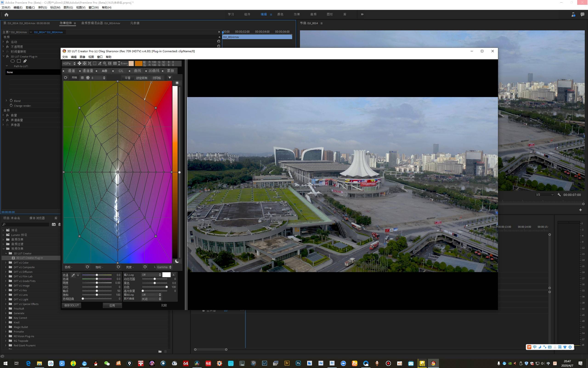Click the collapse-inward arrows tool icon
This screenshot has width=588, height=368.
pyautogui.click(x=90, y=63)
